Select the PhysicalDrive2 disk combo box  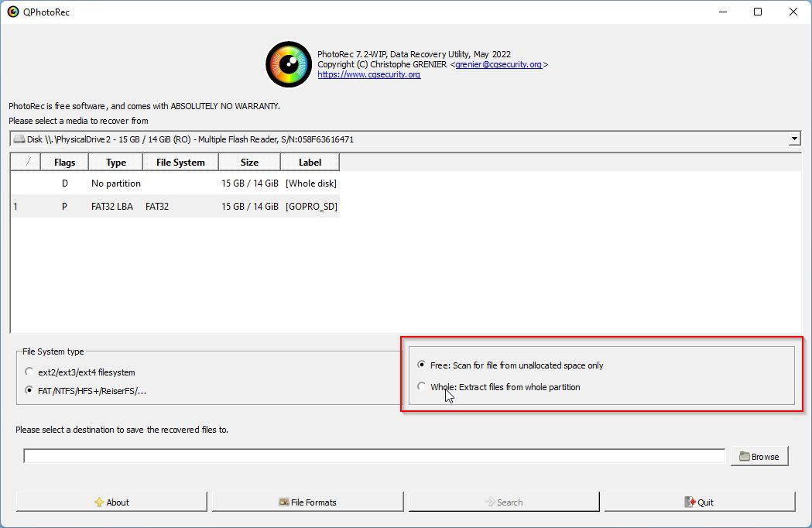click(405, 139)
